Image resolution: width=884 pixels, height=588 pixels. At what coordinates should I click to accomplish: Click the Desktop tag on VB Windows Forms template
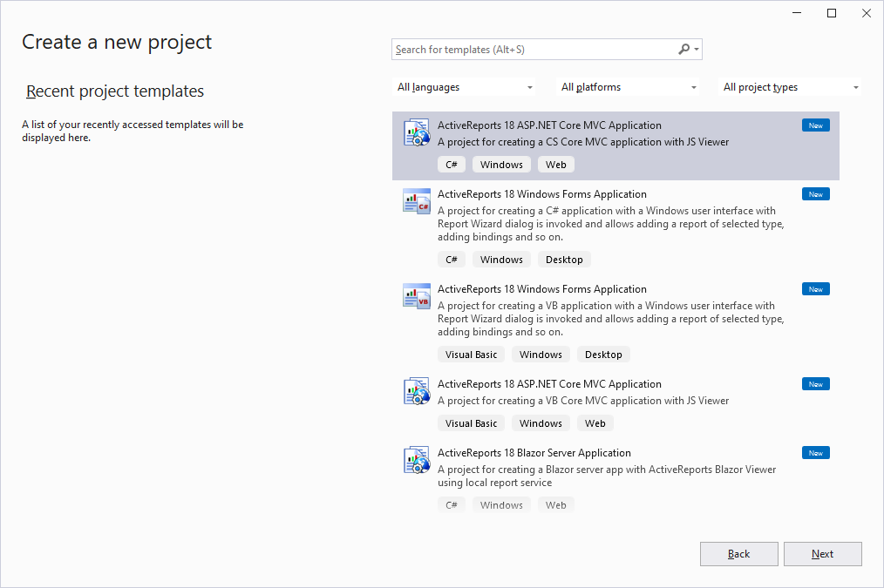point(603,355)
